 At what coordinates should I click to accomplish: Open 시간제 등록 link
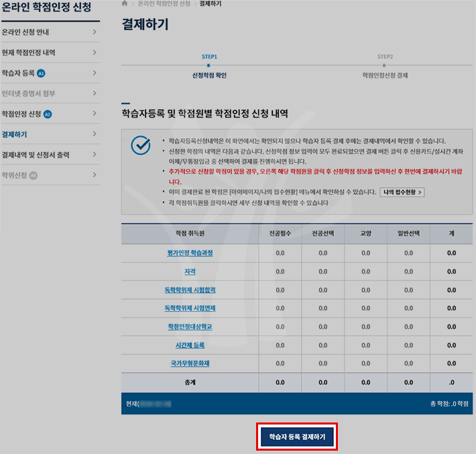(190, 345)
